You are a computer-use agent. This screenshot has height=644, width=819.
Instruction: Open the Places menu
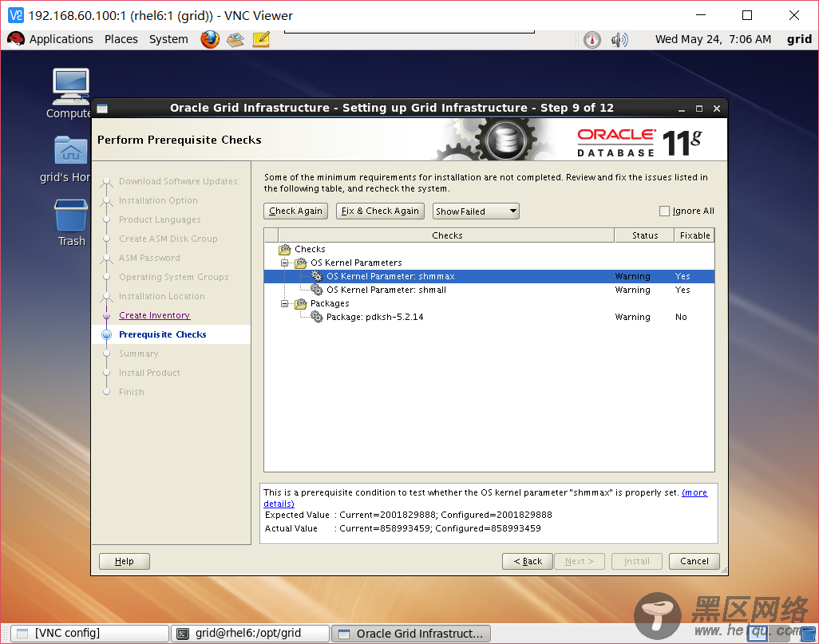tap(121, 39)
